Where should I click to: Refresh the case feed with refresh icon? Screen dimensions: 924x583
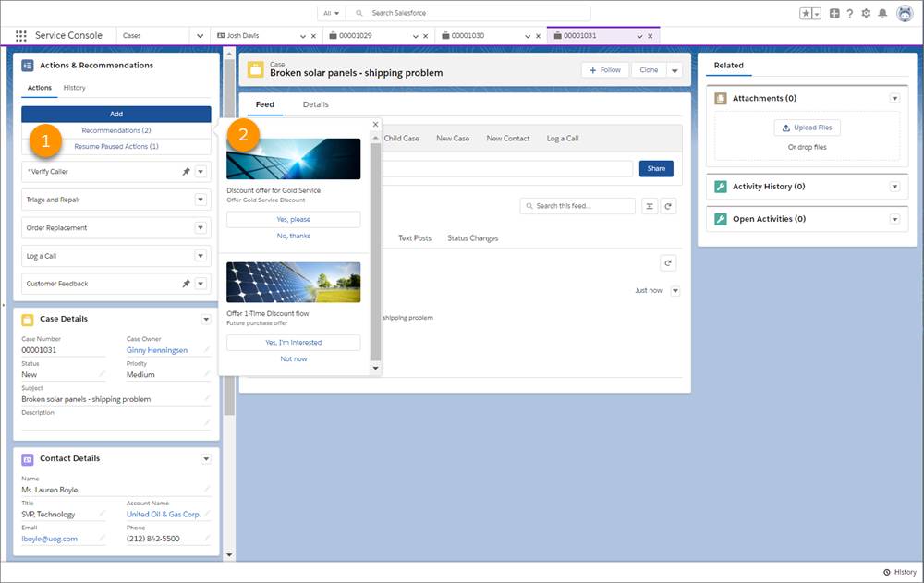click(670, 205)
